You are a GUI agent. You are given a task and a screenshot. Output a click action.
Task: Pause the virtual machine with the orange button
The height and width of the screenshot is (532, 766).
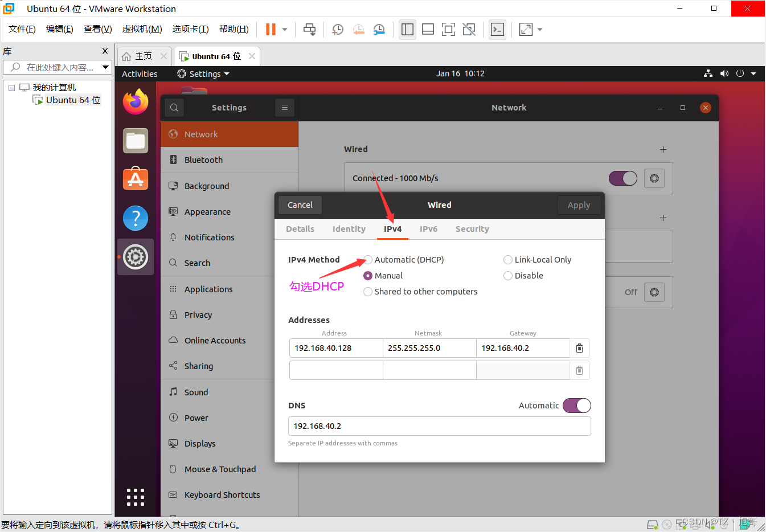[x=271, y=30]
